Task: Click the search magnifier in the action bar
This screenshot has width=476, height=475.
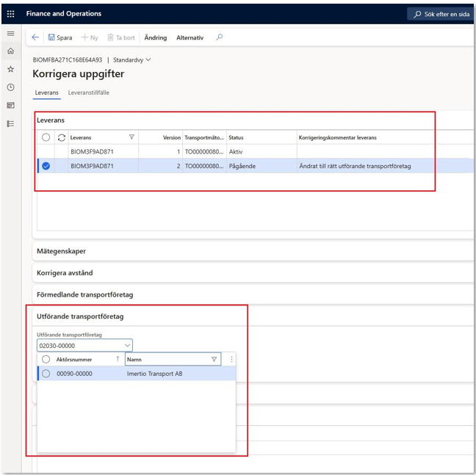Action: click(x=219, y=37)
